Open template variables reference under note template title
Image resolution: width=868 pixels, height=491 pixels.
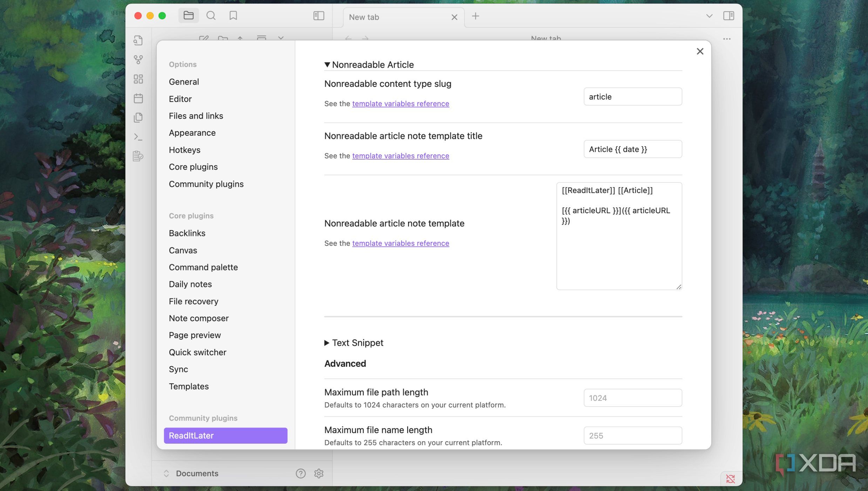(x=400, y=156)
